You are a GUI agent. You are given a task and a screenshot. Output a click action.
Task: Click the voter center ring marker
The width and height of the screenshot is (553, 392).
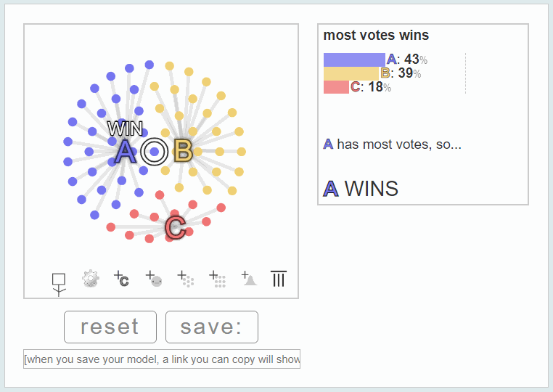[x=154, y=152]
